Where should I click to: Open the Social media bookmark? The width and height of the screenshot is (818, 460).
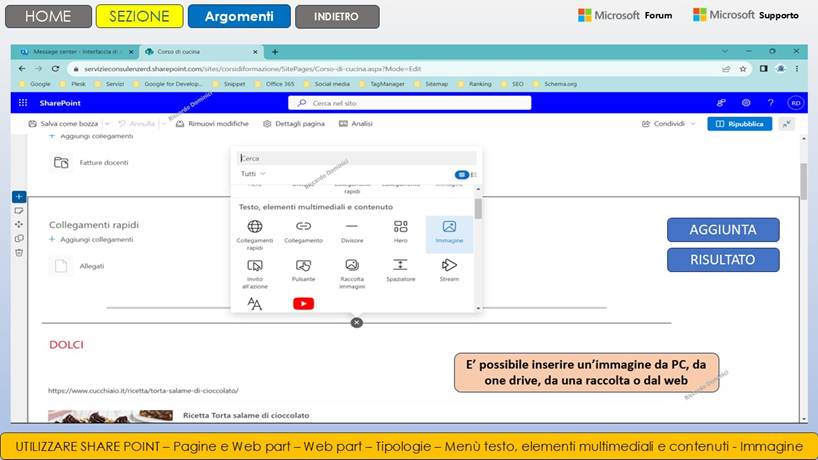(x=328, y=84)
